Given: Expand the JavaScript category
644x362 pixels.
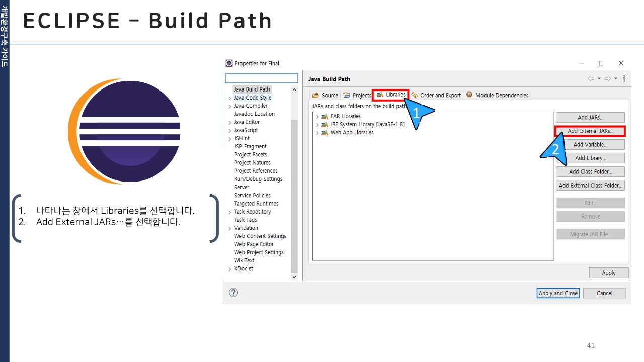Looking at the screenshot, I should point(230,131).
